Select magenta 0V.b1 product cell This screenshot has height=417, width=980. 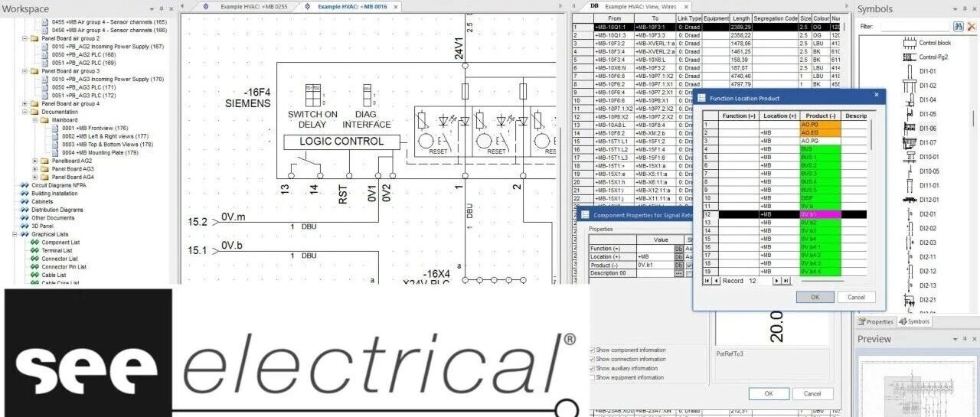point(820,215)
